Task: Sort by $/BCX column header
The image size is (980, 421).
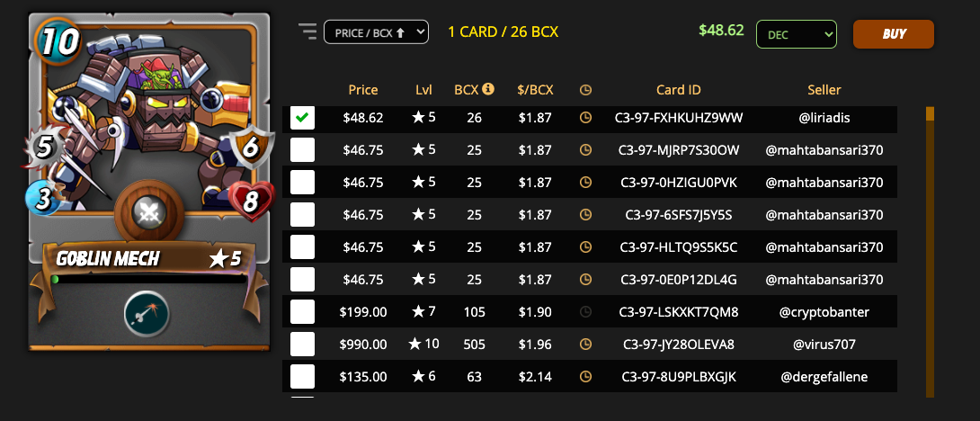Action: [x=535, y=90]
